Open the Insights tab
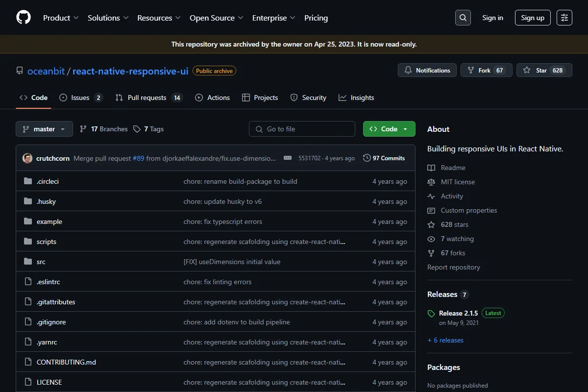The image size is (588, 392). pos(356,98)
